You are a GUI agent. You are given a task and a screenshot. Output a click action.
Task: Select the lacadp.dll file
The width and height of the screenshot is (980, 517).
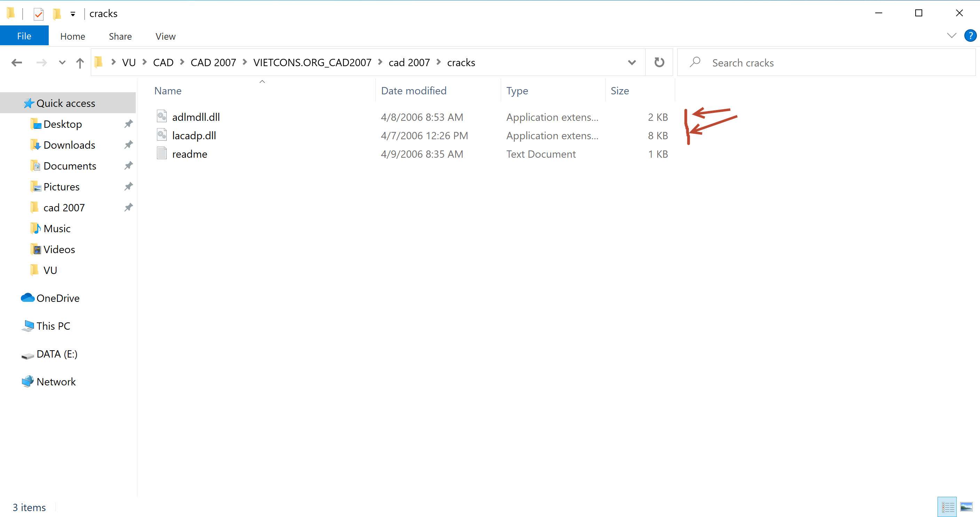pos(193,135)
